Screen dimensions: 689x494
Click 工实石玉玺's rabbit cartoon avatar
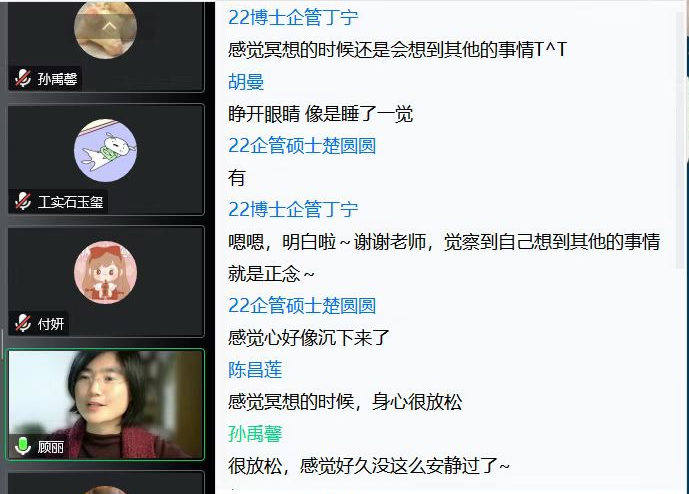tap(105, 150)
